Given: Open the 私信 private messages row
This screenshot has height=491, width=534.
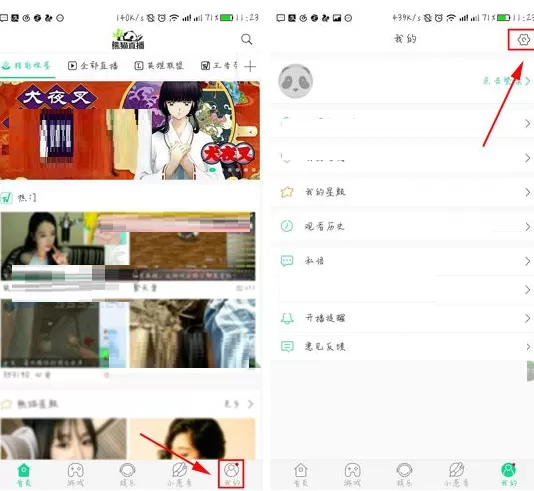Looking at the screenshot, I should coord(402,261).
